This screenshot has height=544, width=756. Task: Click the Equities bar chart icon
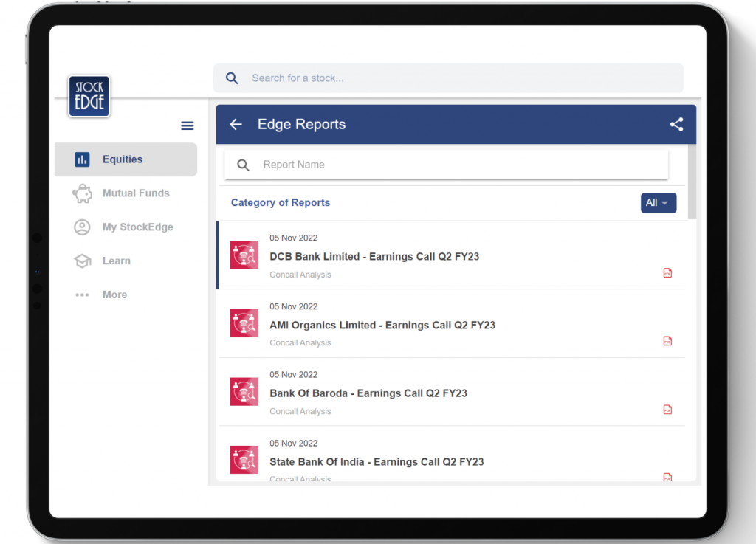(x=82, y=159)
